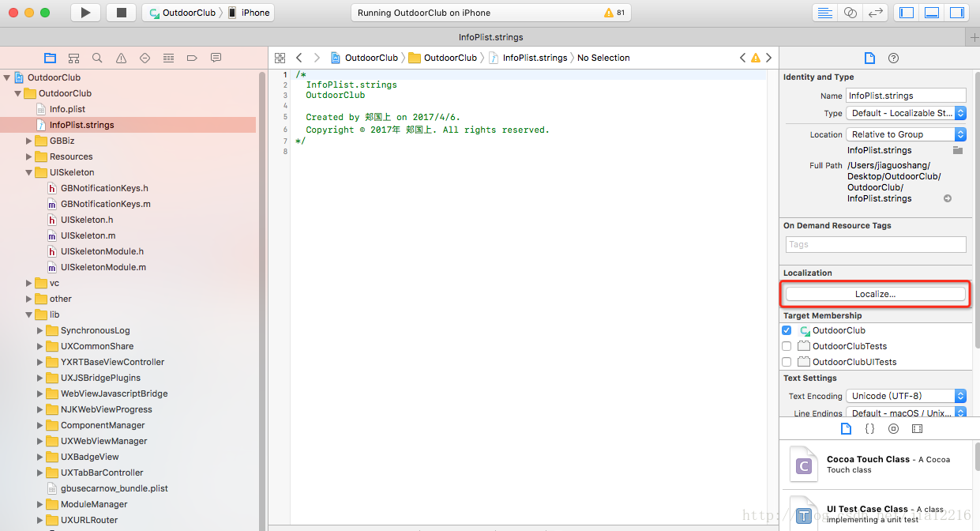This screenshot has width=980, height=531.
Task: Open the Breakpoint navigator
Action: 192,58
